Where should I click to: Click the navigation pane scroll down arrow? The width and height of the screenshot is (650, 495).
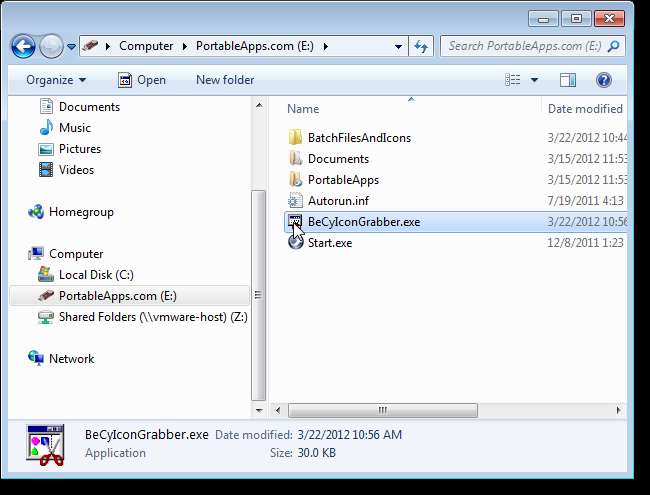click(259, 410)
